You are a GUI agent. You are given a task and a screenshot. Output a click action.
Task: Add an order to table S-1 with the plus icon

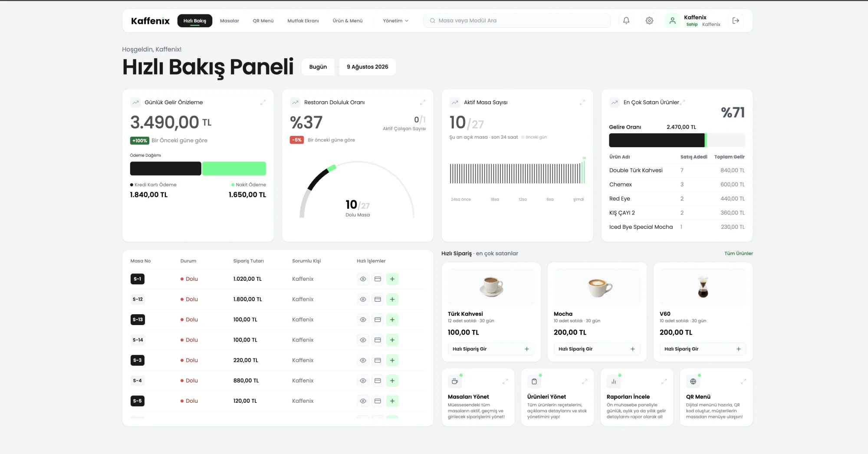pos(392,279)
